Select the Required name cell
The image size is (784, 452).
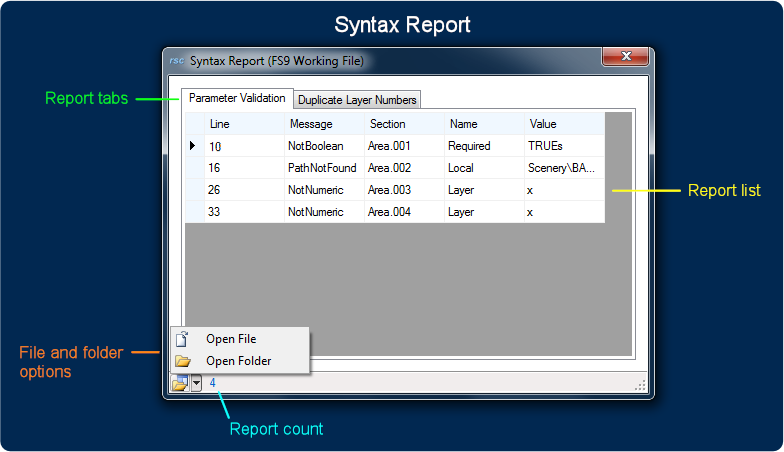tap(484, 146)
